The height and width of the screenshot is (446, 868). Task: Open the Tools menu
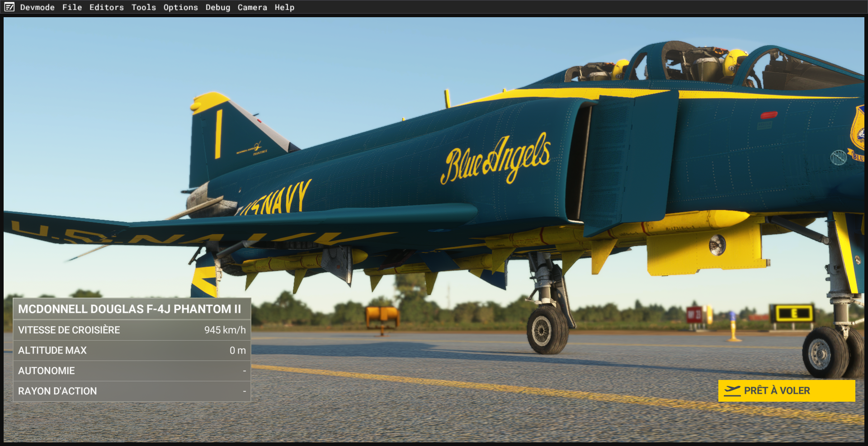click(143, 7)
